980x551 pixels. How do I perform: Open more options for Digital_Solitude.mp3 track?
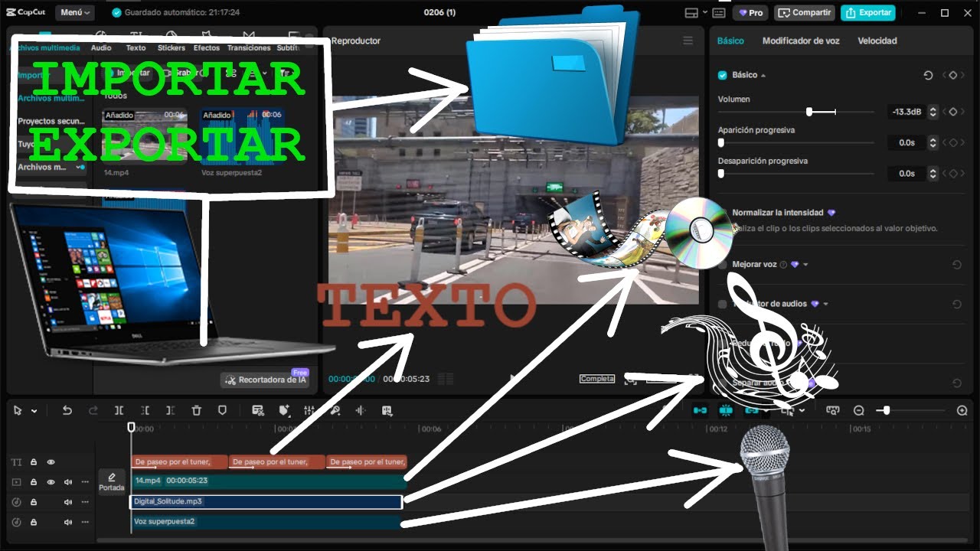point(85,502)
